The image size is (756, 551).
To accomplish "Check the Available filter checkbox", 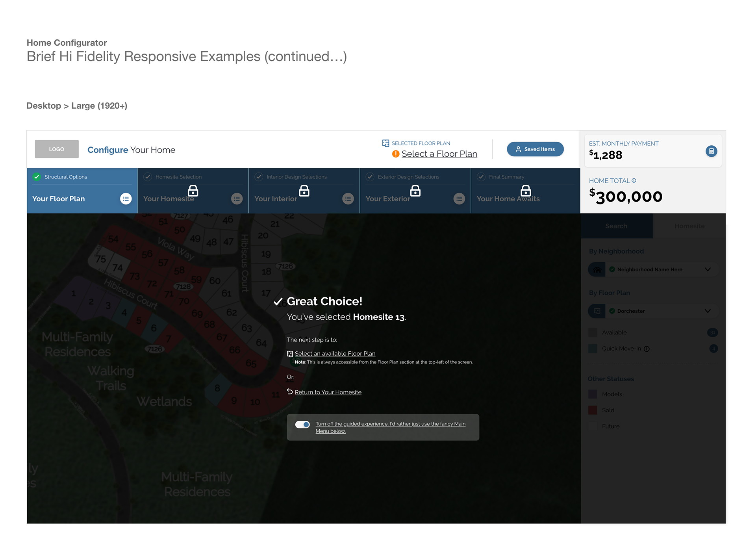I will (x=593, y=333).
